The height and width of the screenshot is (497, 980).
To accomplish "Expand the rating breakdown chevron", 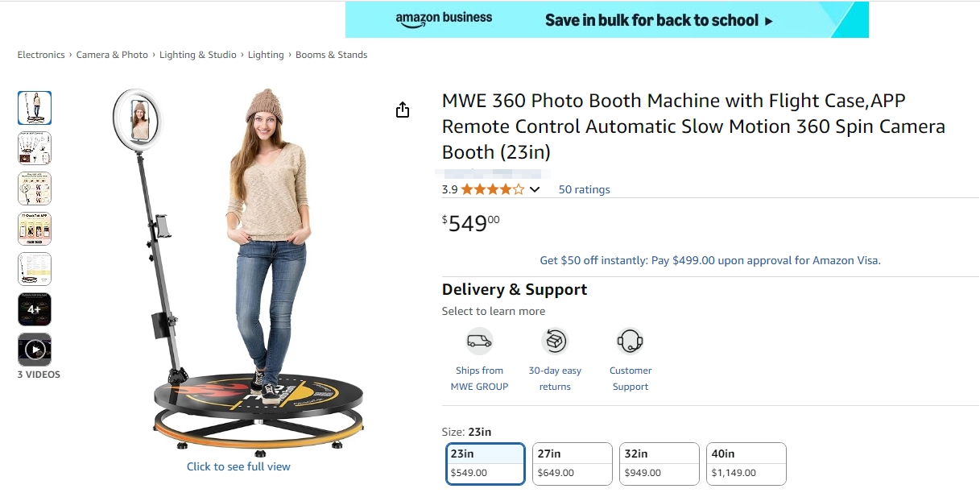I will point(535,190).
